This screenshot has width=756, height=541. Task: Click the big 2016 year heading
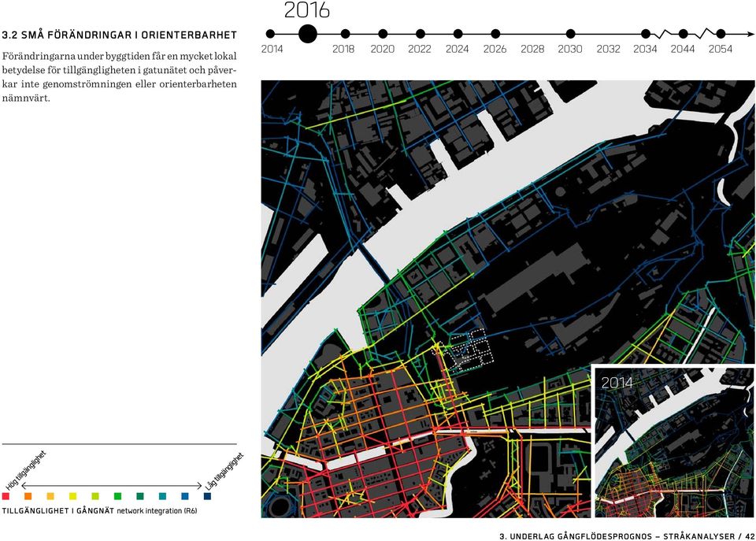(306, 10)
